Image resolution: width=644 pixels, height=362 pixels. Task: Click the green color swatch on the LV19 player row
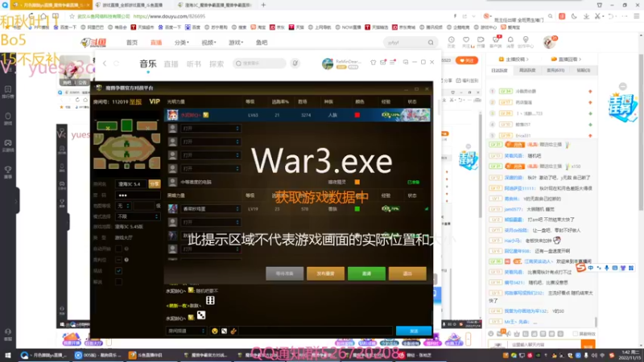(x=357, y=209)
